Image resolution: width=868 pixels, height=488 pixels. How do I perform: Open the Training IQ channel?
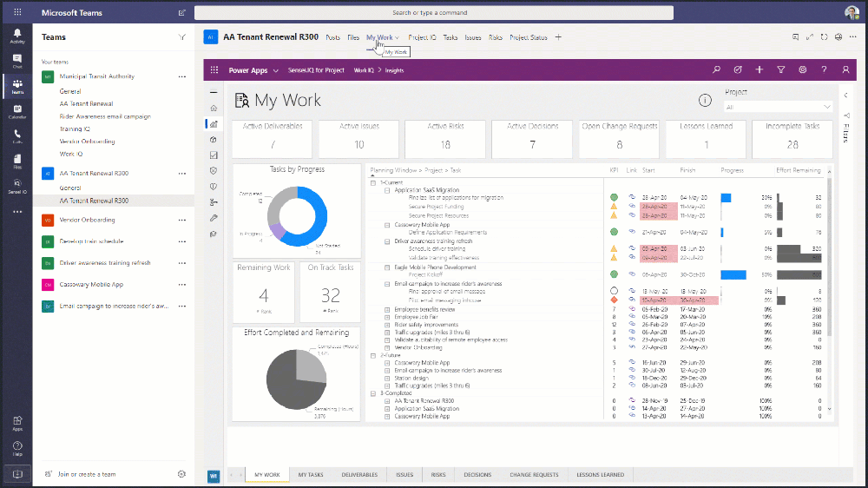(75, 129)
